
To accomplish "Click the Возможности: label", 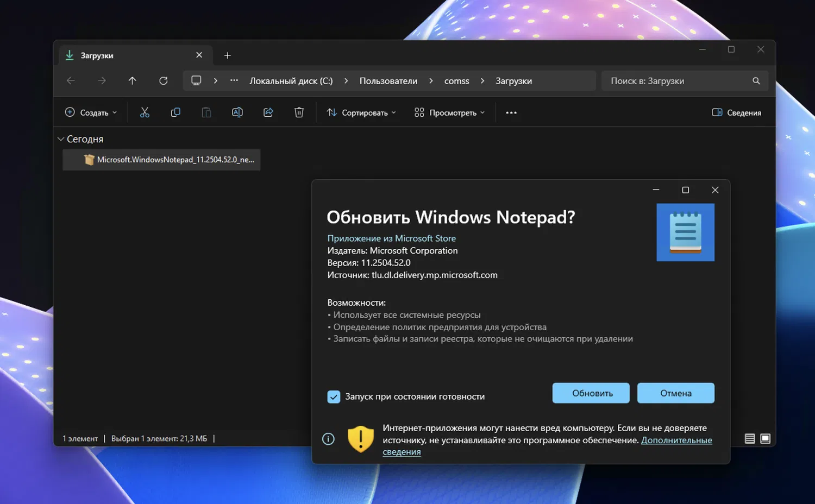I will [x=356, y=303].
